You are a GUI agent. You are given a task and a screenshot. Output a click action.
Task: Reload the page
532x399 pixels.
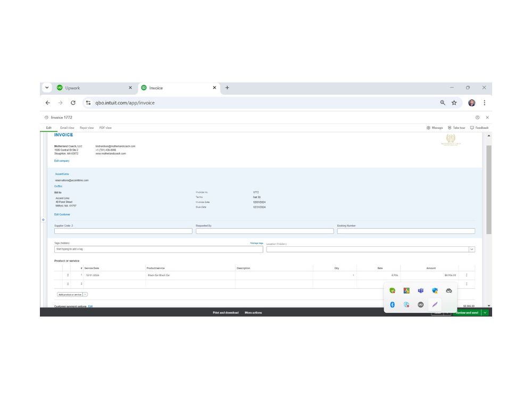[73, 103]
